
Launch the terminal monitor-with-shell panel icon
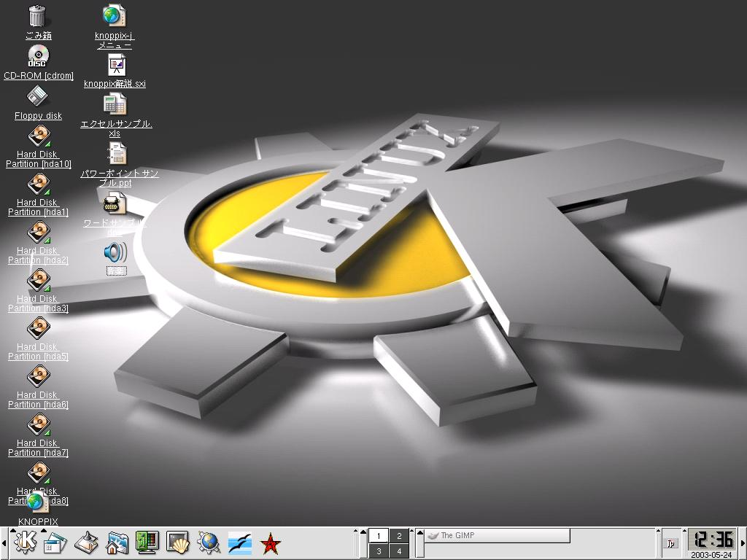tap(178, 542)
